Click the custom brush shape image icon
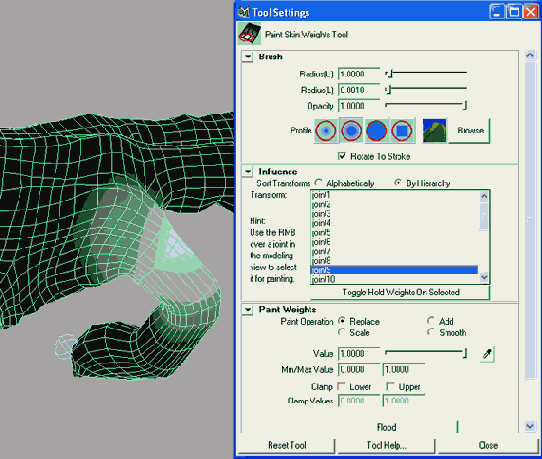Image resolution: width=542 pixels, height=459 pixels. [434, 131]
